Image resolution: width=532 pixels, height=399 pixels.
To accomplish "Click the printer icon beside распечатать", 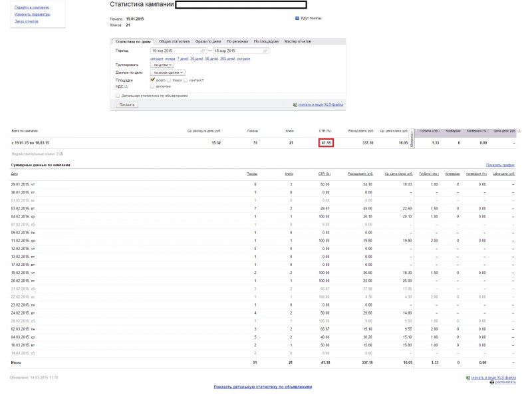I will [491, 382].
